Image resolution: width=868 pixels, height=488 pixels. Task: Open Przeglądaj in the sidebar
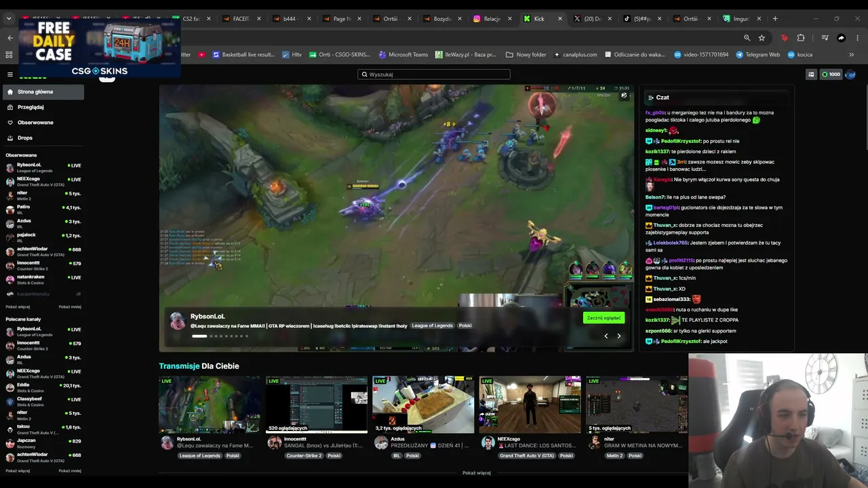[43, 107]
